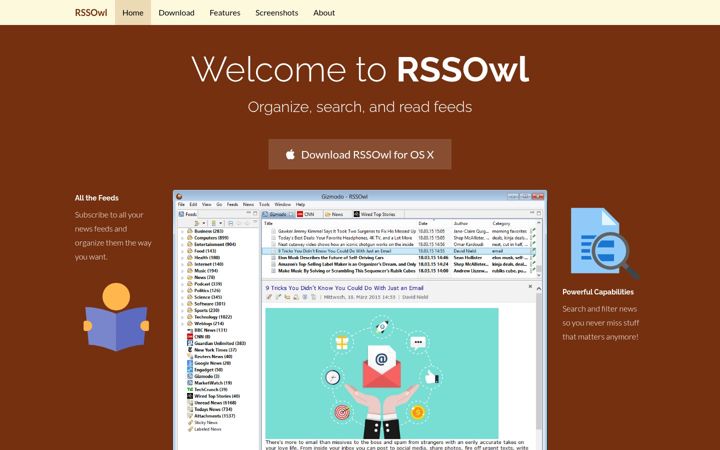Expand the Music folder
Viewport: 720px width, 450px height.
(182, 271)
